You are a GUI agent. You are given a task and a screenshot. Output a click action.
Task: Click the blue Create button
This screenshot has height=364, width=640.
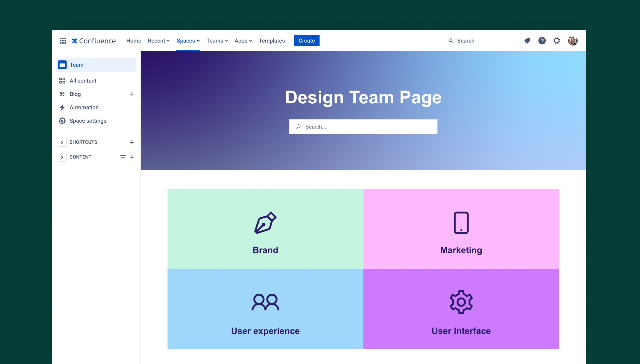click(306, 40)
